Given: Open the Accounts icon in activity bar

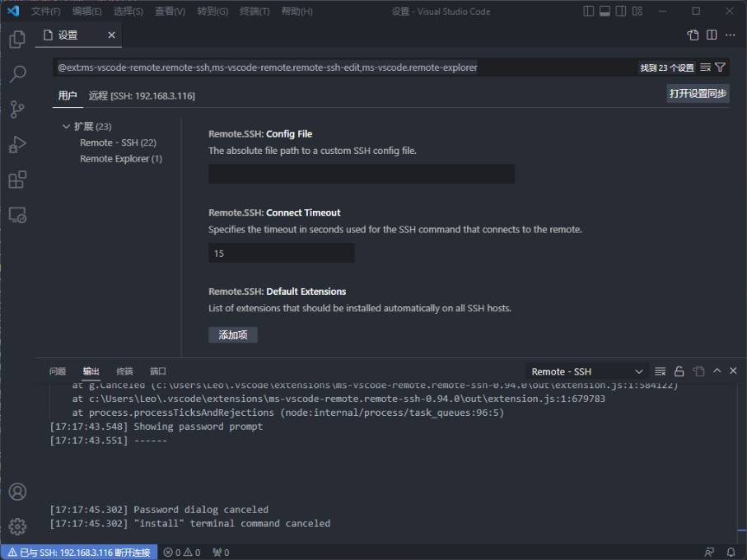Looking at the screenshot, I should [17, 492].
